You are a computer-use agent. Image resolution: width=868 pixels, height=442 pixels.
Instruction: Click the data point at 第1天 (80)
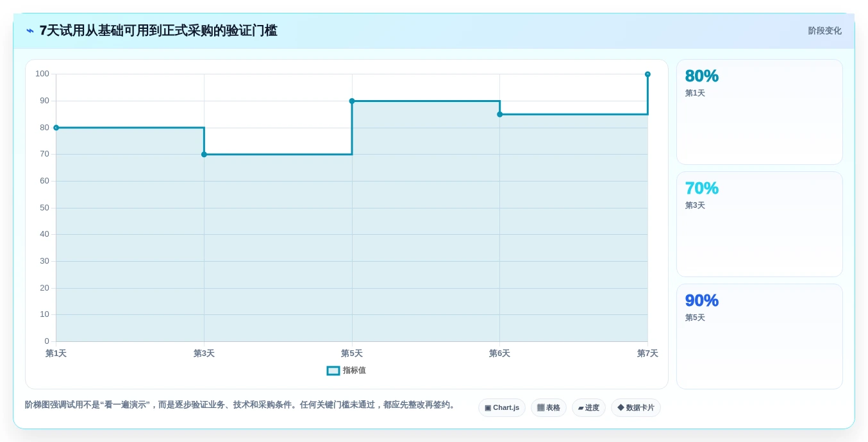pos(56,128)
